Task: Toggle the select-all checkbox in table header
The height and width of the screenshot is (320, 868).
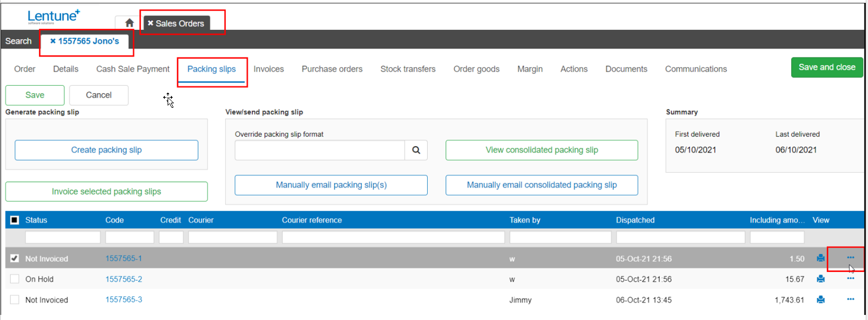Action: [x=15, y=220]
